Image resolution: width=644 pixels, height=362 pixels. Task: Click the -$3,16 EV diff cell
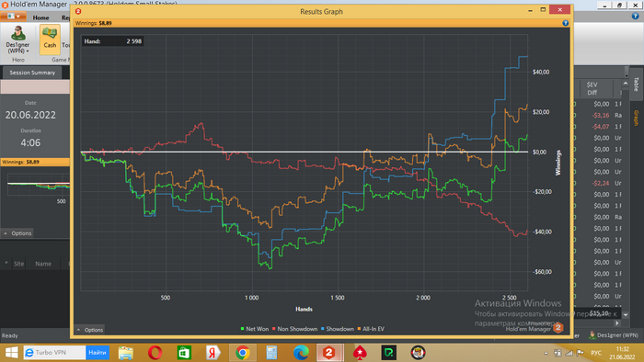tap(600, 115)
